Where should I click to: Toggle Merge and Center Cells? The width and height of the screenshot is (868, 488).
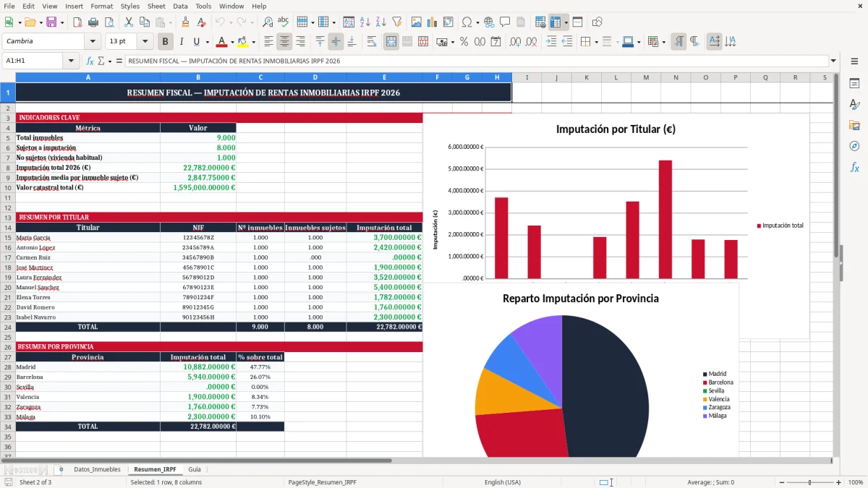(391, 42)
